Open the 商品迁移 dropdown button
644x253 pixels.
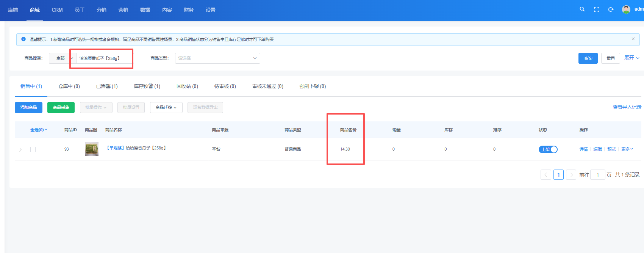[x=166, y=107]
